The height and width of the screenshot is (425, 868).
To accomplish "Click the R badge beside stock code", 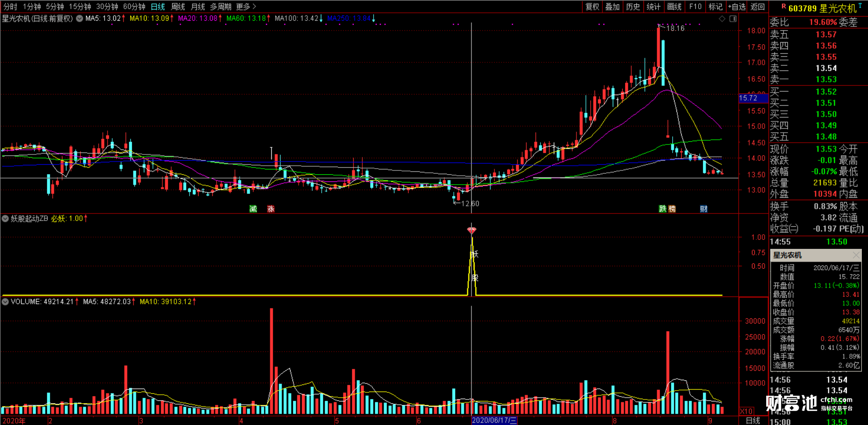I will (x=784, y=6).
